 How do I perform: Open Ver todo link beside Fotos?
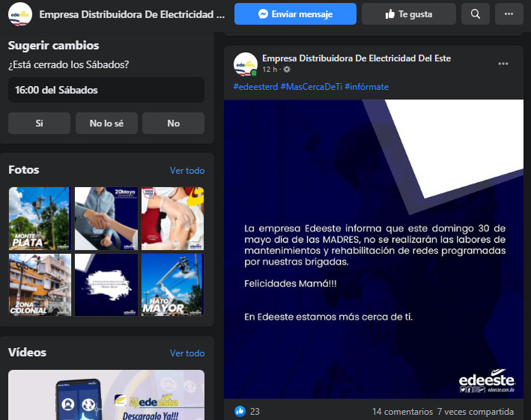[186, 171]
